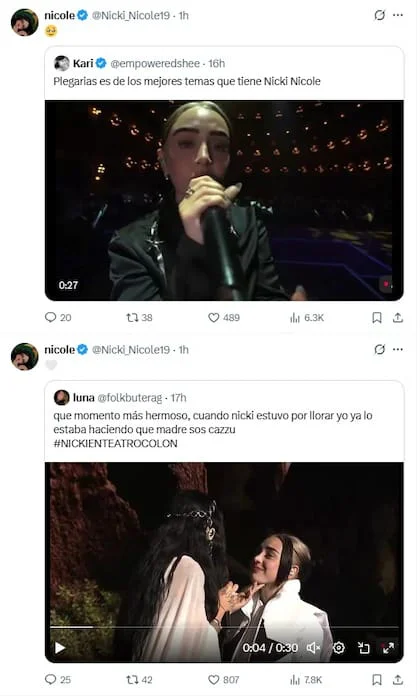The image size is (420, 698).
Task: Open more options menu on second tweet
Action: click(x=398, y=349)
